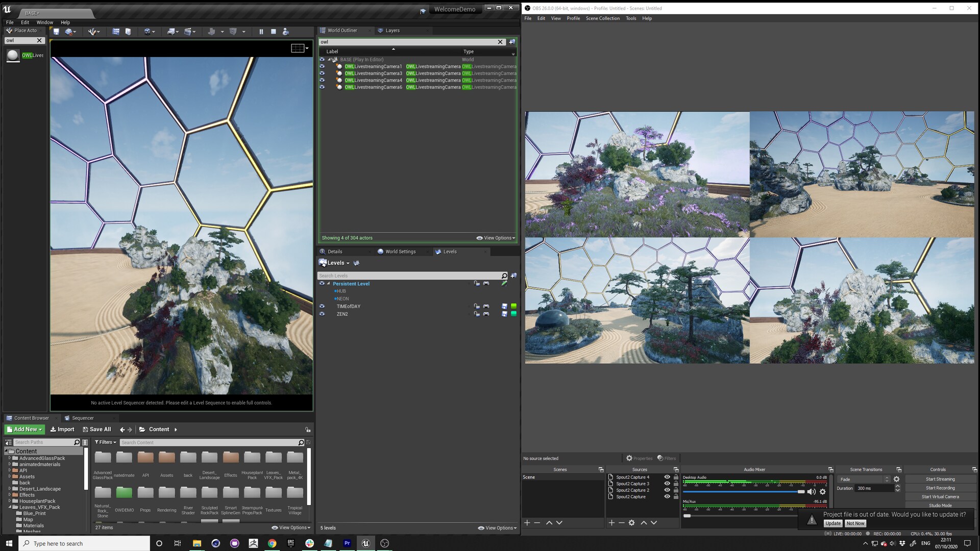Toggle visibility of TIMEofDAY level

(322, 307)
